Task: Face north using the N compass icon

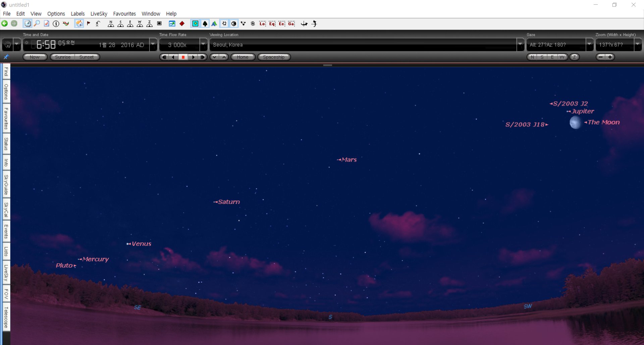Action: pyautogui.click(x=111, y=23)
